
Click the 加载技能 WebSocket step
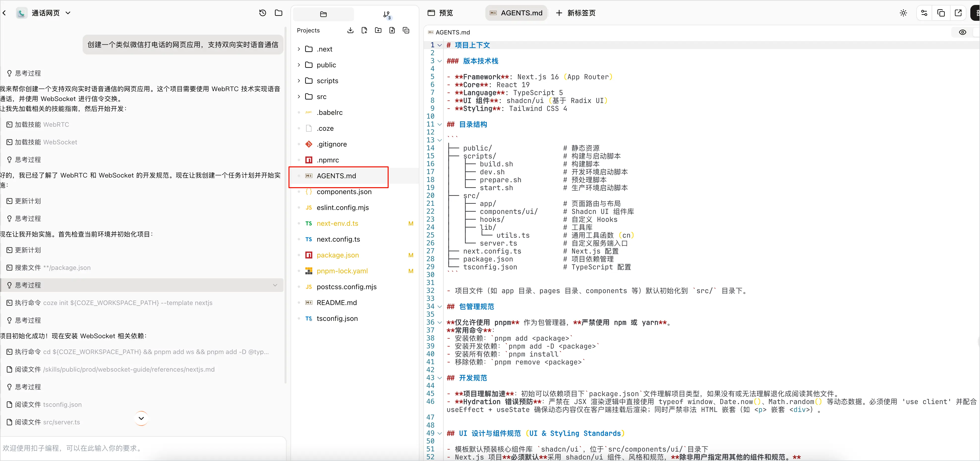(x=42, y=142)
